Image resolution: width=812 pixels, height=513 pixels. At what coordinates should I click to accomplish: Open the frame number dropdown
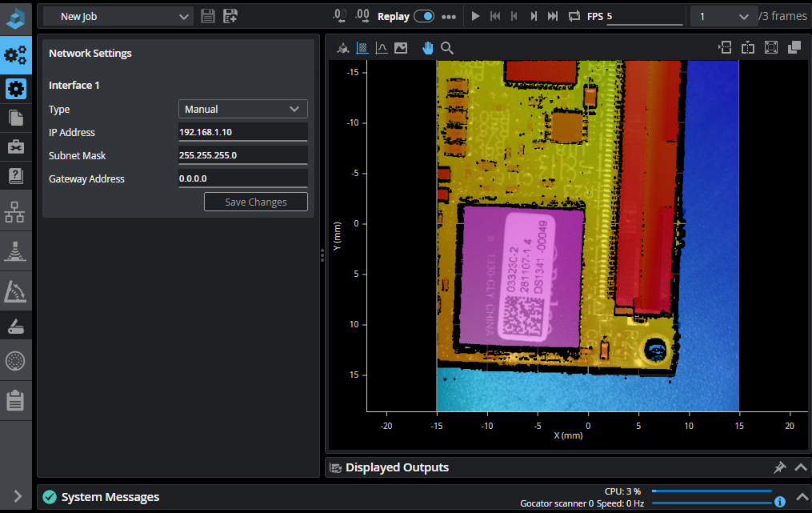[724, 16]
